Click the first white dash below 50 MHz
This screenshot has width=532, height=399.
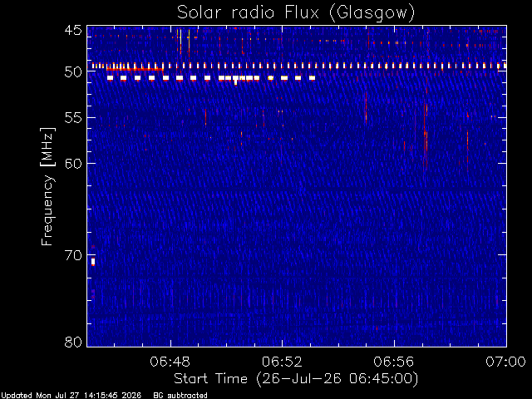[110, 78]
